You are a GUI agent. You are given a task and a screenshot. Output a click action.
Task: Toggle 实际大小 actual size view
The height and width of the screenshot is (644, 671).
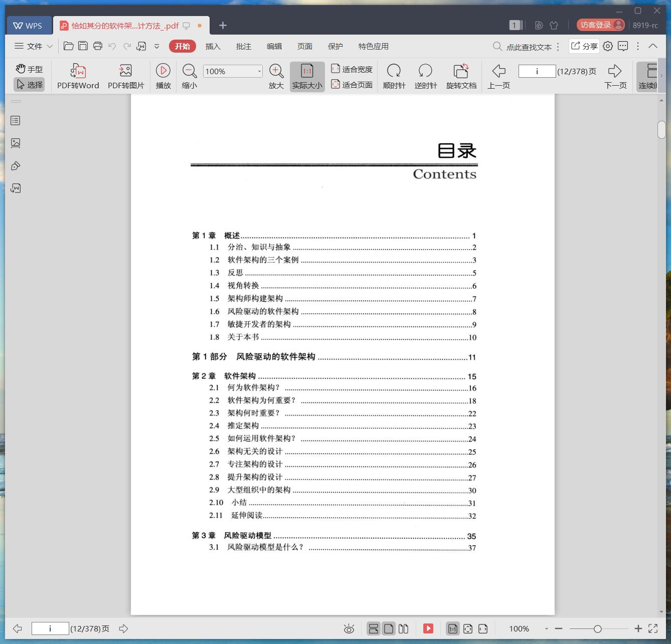(307, 77)
